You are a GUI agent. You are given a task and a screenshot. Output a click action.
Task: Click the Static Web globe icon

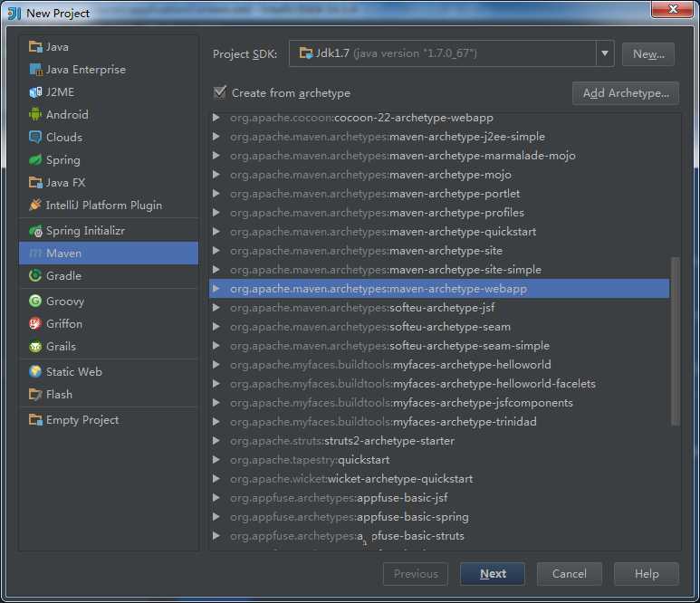click(x=35, y=371)
